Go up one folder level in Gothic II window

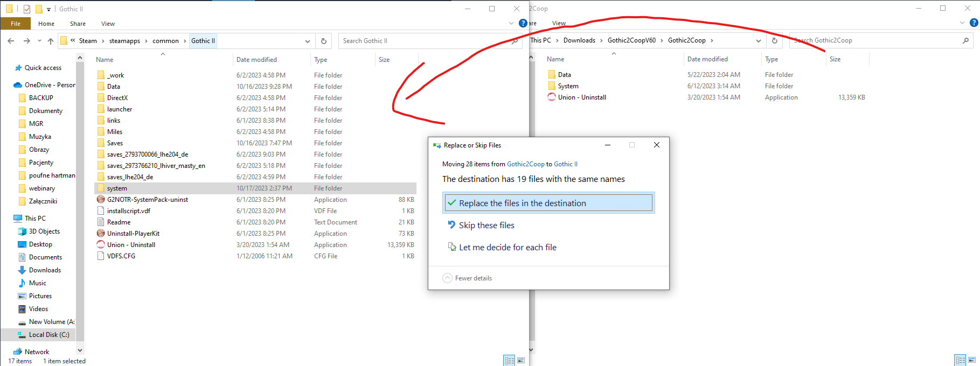[51, 41]
